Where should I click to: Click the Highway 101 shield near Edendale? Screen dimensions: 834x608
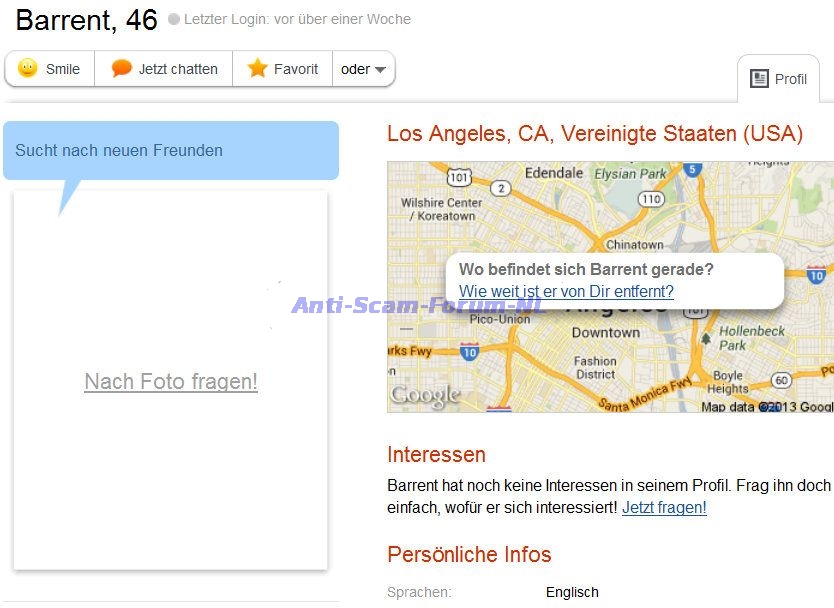pyautogui.click(x=459, y=178)
